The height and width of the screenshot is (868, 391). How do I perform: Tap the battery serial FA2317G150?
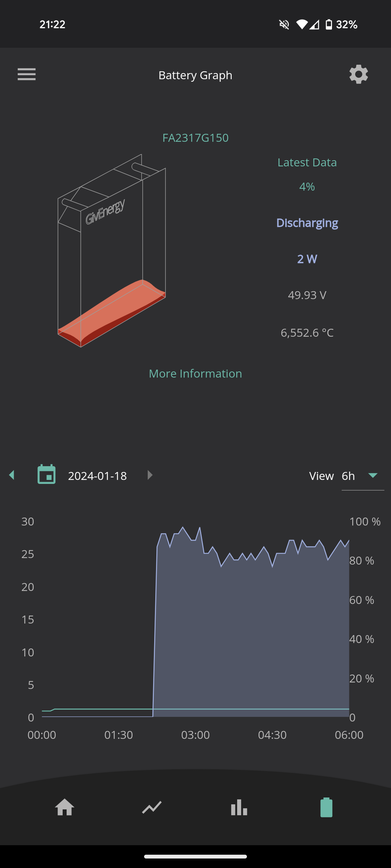click(195, 138)
